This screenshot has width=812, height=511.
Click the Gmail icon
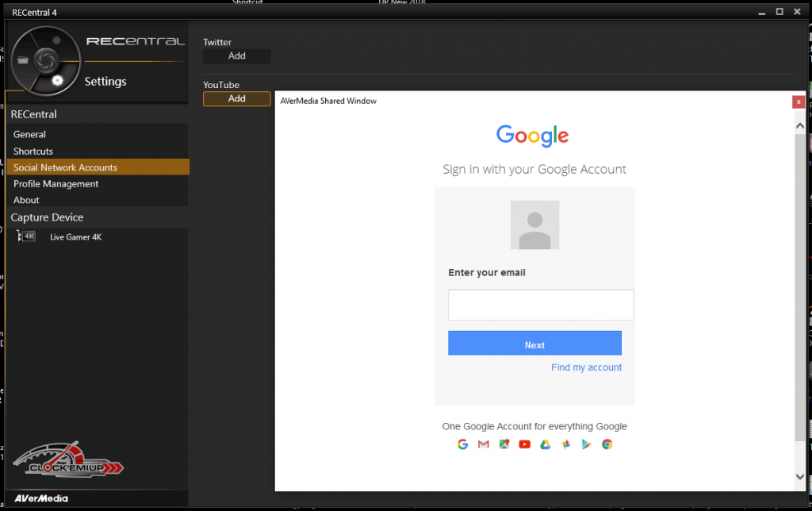(484, 444)
